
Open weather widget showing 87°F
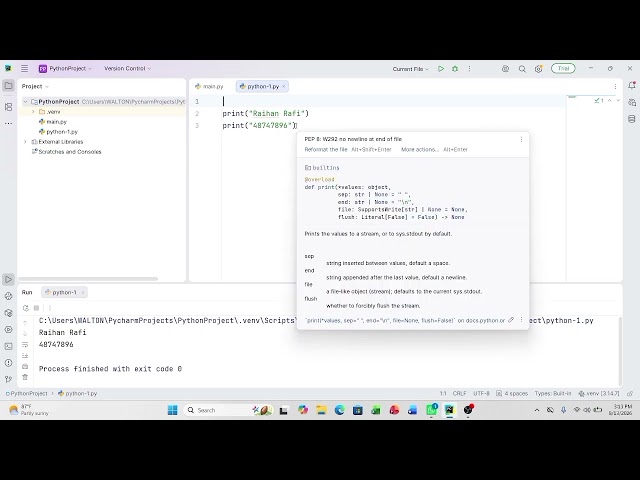[x=29, y=410]
